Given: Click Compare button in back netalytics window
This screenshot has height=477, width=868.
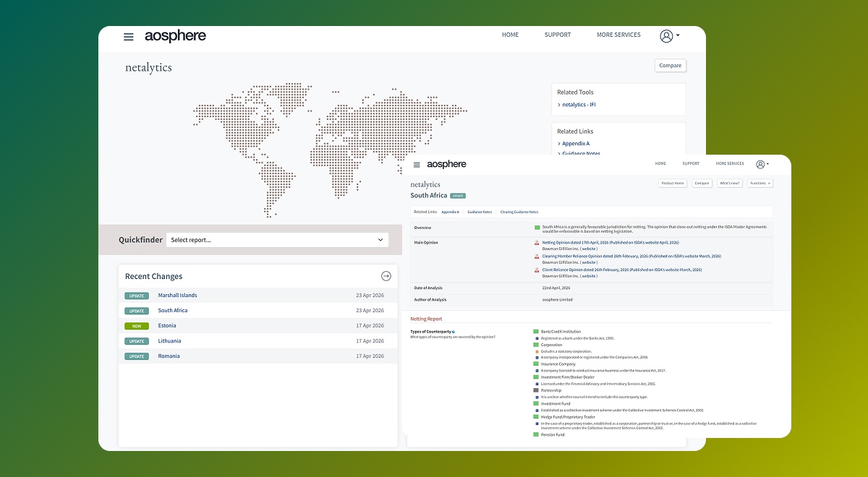Looking at the screenshot, I should click(671, 65).
